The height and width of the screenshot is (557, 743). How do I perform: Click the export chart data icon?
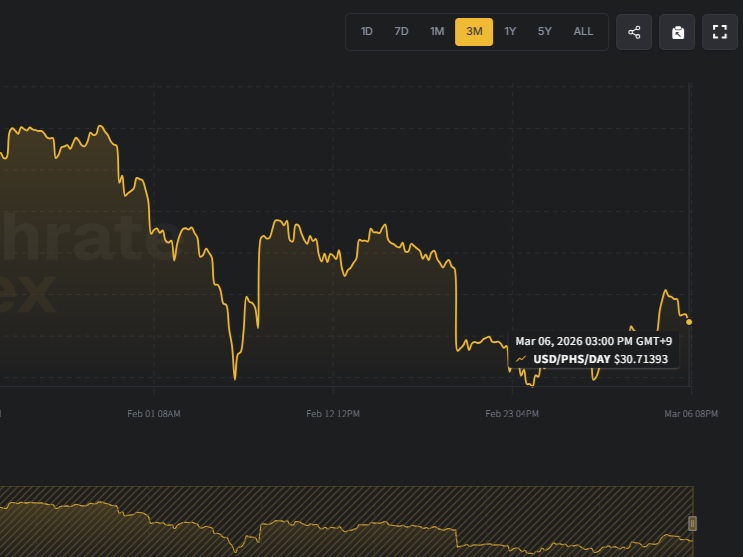click(x=677, y=32)
